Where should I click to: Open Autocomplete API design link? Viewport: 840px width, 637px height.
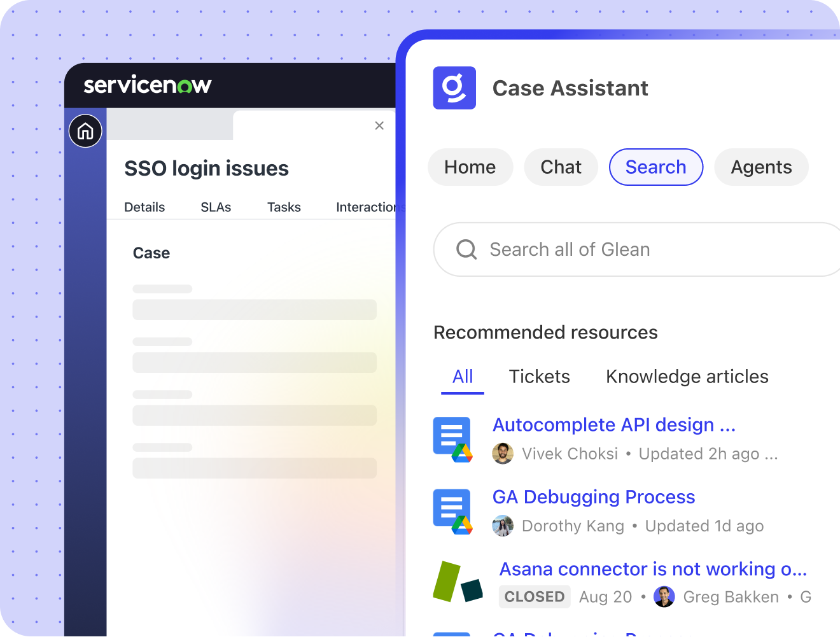[614, 424]
